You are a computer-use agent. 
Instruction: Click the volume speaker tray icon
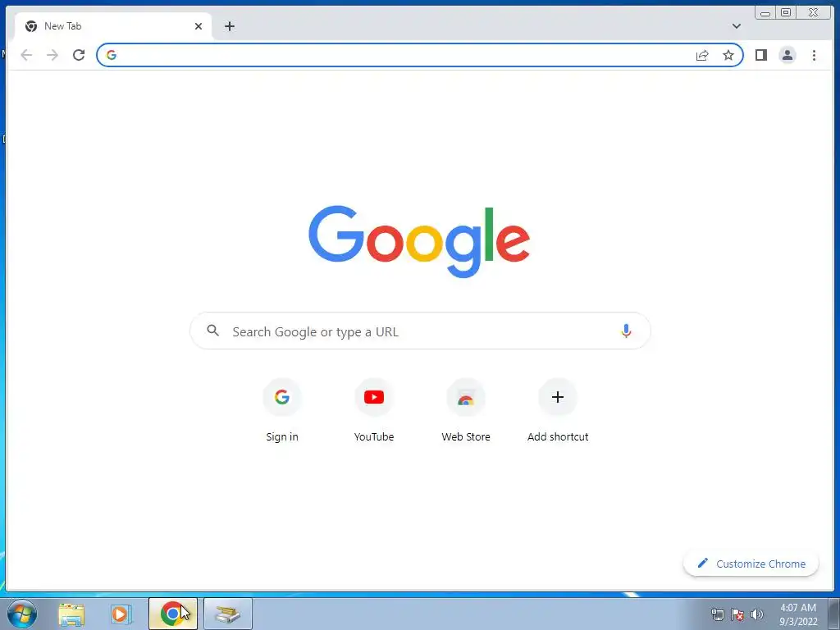(756, 614)
